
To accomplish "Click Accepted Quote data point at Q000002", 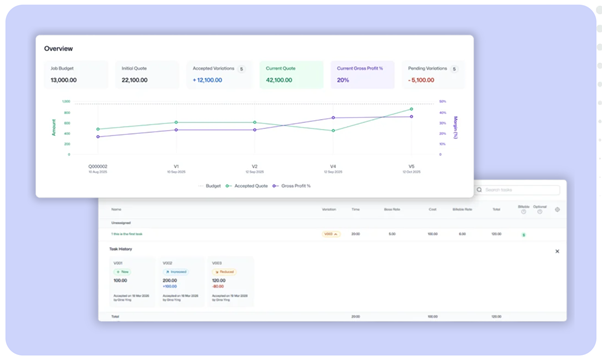I will click(x=98, y=129).
